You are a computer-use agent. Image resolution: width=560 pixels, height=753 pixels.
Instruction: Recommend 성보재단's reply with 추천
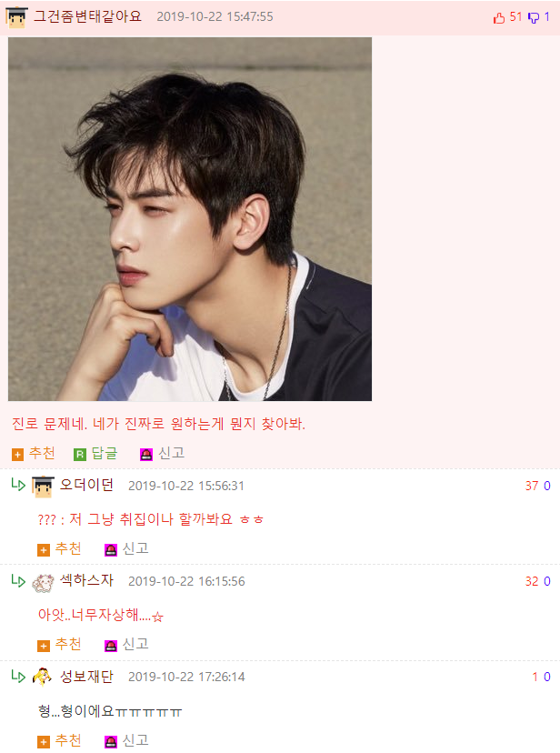coord(59,741)
